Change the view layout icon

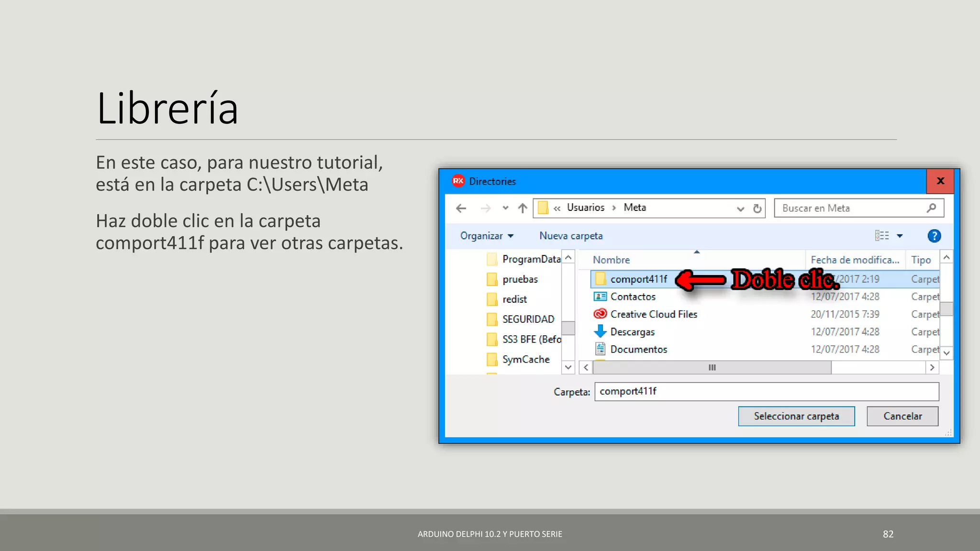pyautogui.click(x=881, y=236)
